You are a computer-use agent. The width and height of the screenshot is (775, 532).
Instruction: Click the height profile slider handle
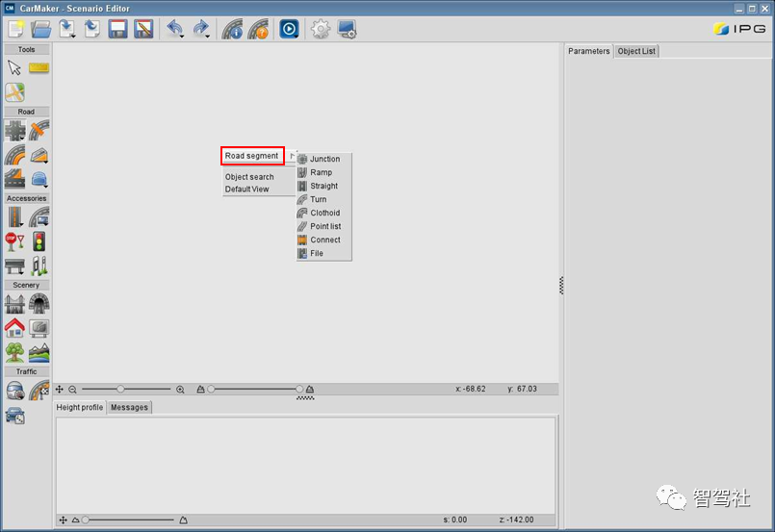coord(86,519)
